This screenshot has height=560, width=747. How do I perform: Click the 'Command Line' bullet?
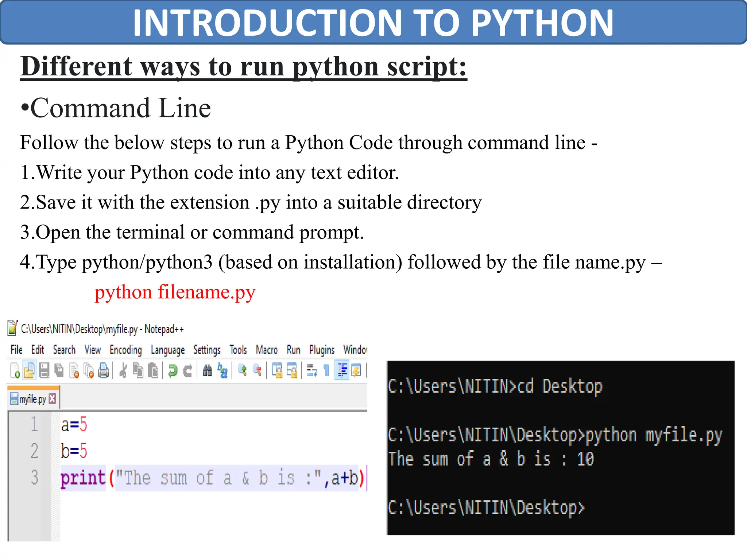click(x=116, y=108)
